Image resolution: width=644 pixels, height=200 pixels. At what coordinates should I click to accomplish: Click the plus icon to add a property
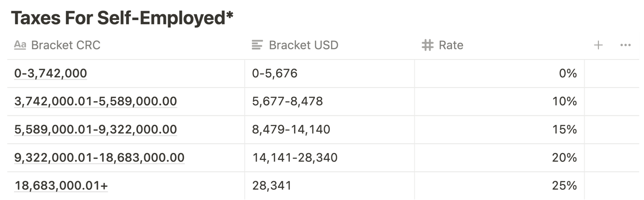point(598,45)
